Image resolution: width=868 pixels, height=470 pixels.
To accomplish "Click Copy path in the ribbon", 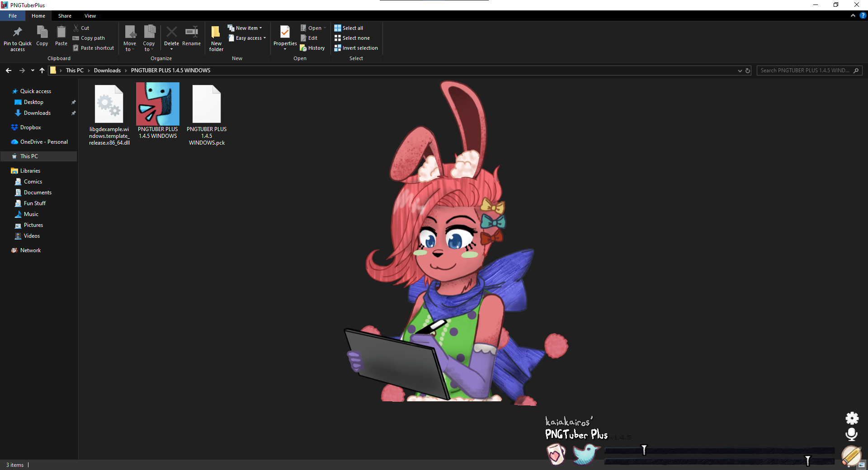I will coord(89,38).
